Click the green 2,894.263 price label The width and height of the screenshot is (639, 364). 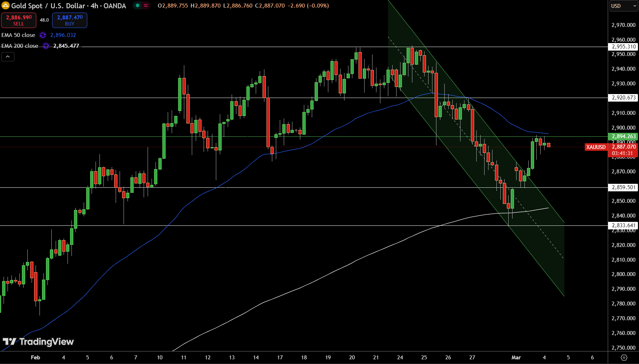pyautogui.click(x=624, y=136)
